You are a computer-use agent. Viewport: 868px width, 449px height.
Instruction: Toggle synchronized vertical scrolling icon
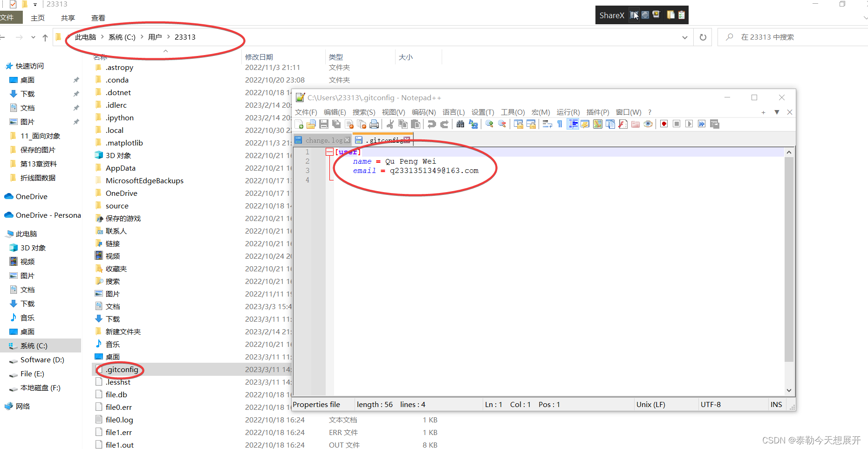click(518, 124)
